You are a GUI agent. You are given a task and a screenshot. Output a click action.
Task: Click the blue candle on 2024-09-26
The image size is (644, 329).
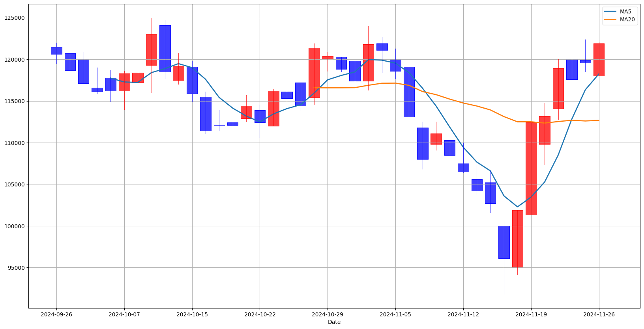56,51
